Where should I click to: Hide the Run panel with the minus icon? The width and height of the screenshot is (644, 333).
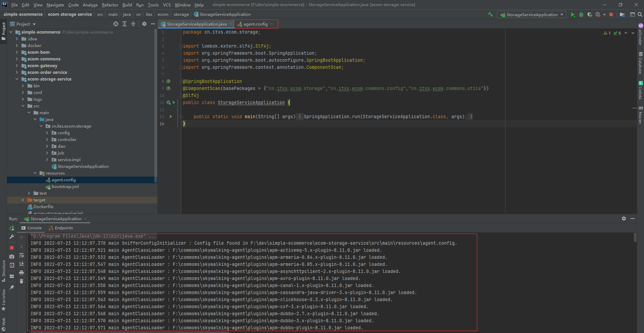pos(633,219)
